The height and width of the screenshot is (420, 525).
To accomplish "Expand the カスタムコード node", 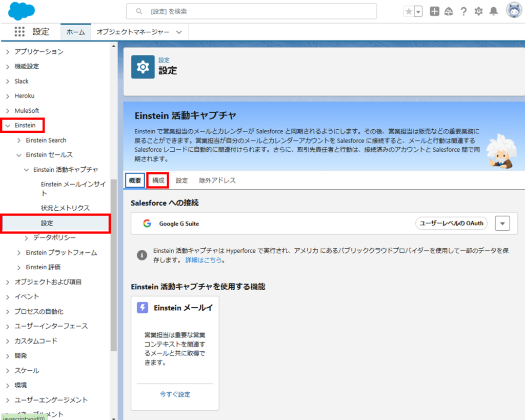I will (7, 342).
